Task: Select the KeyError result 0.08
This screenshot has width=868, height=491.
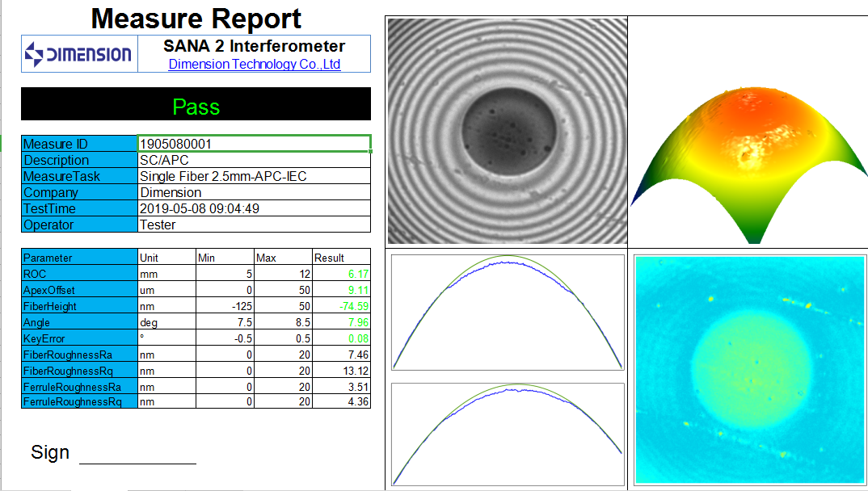Action: [341, 338]
